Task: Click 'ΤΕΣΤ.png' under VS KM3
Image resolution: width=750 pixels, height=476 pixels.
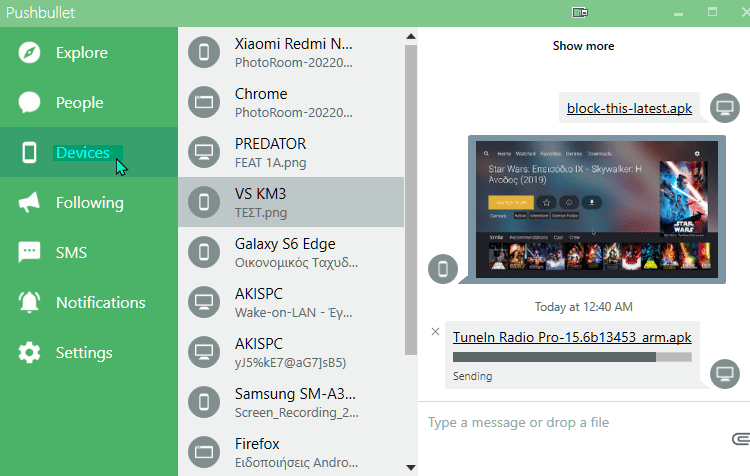Action: click(261, 213)
